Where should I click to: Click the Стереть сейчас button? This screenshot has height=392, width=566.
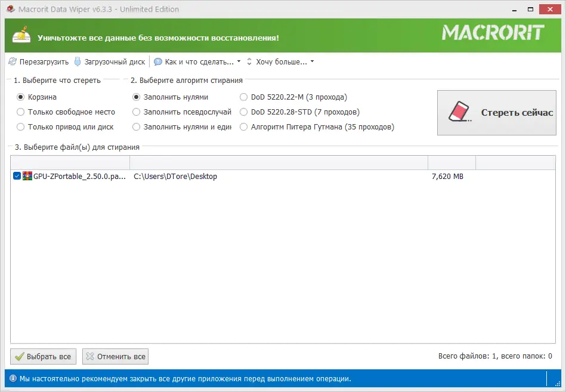click(x=496, y=113)
